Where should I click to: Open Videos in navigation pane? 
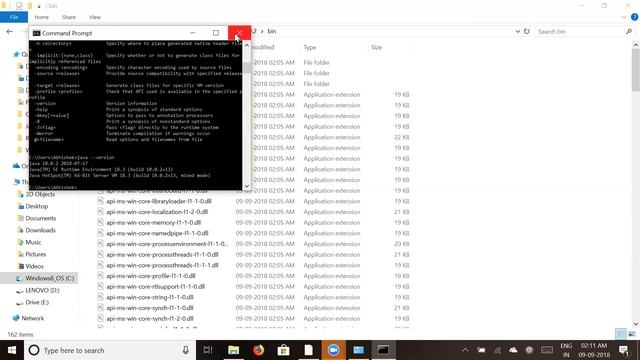[34, 266]
